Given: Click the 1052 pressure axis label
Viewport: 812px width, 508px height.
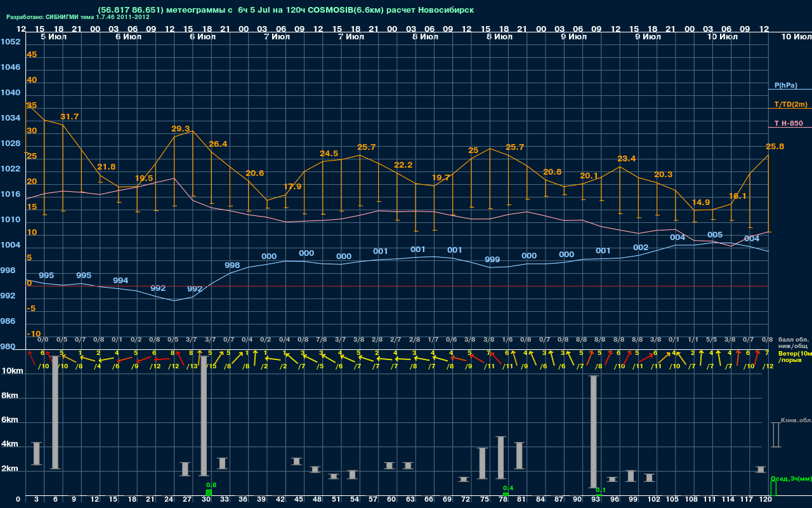Looking at the screenshot, I should pos(11,42).
